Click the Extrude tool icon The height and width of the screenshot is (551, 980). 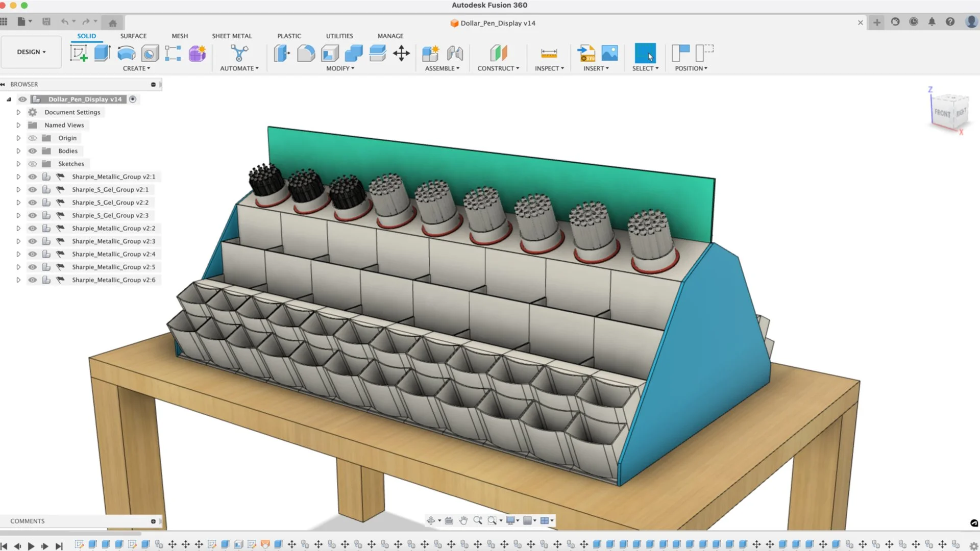pos(103,53)
